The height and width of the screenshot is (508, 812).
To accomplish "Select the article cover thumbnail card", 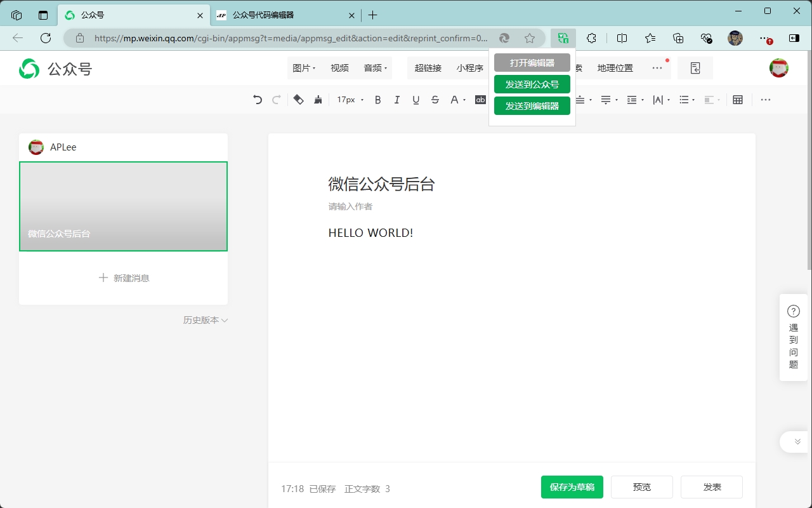I will [x=123, y=206].
